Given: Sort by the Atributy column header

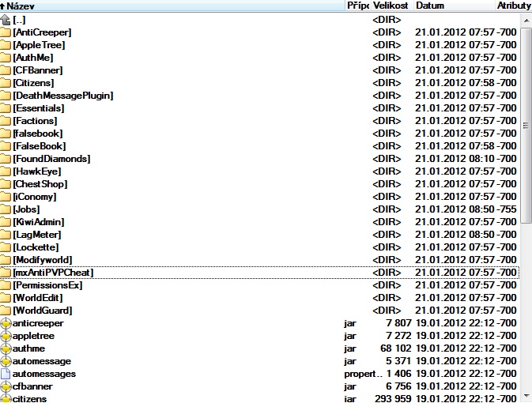Looking at the screenshot, I should (513, 6).
